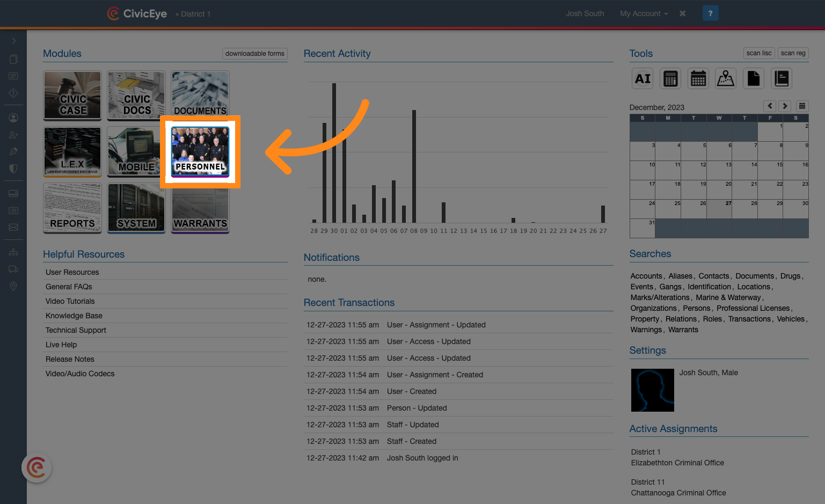Open Release Notes link
Viewport: 825px width, 504px height.
coord(70,359)
